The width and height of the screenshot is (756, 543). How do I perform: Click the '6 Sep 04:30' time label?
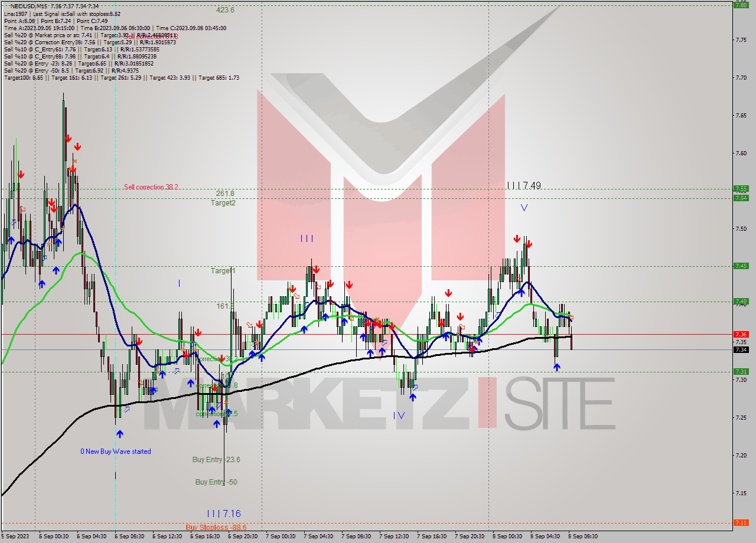[92, 537]
